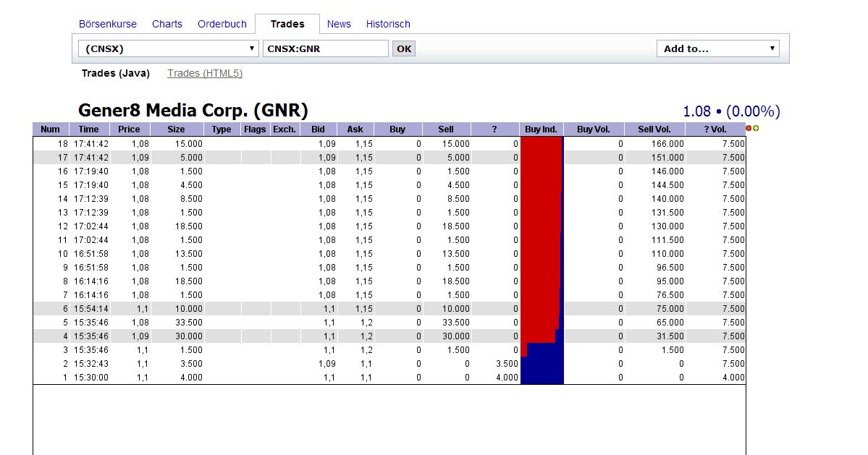Click the Gener8 Media Corp. (GNR) heading
Screen dimensions: 868x455
pos(193,111)
